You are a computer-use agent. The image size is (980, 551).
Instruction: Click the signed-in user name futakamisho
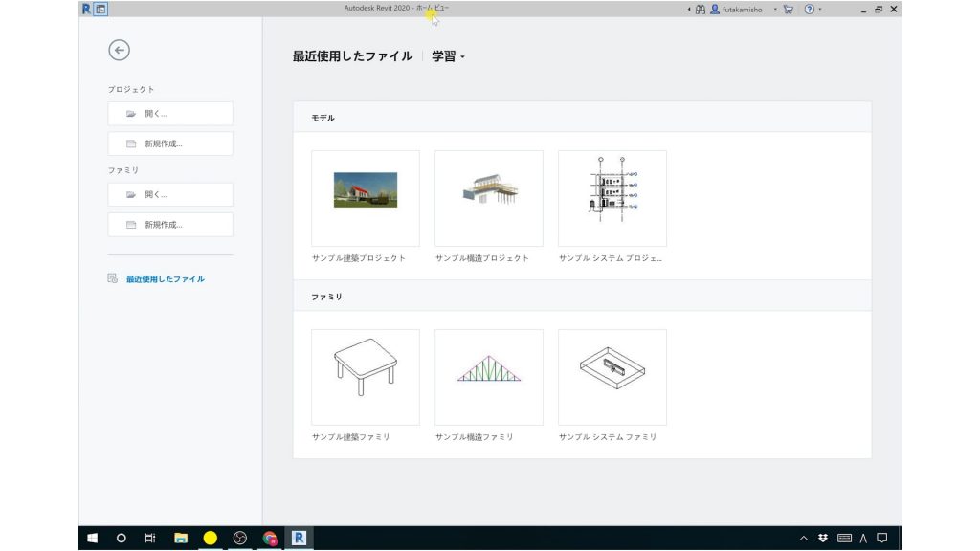pos(742,9)
